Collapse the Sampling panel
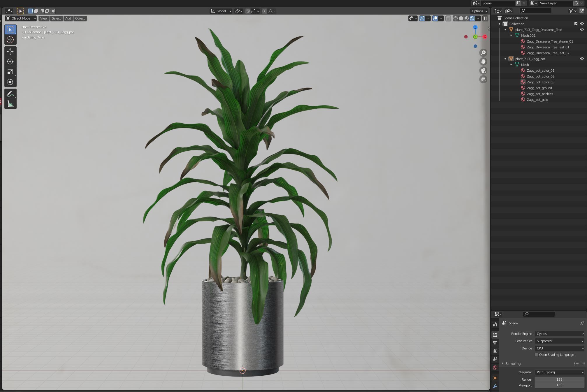The height and width of the screenshot is (392, 587). pos(502,364)
